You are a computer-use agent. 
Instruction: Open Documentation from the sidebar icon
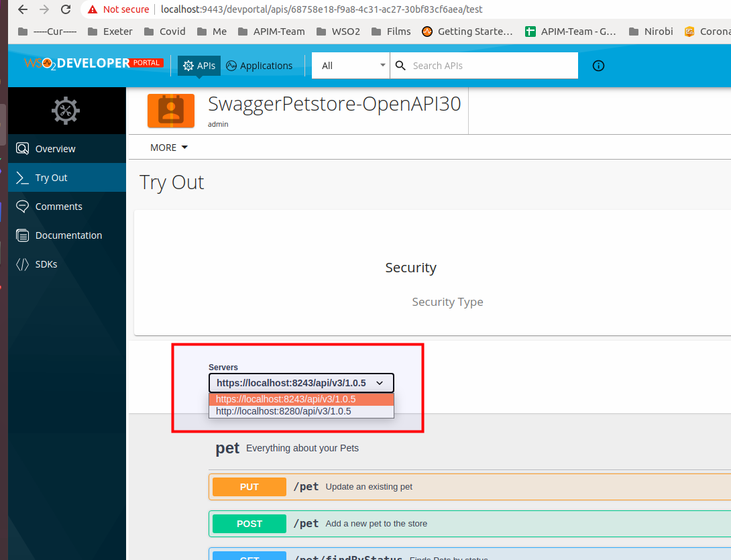[22, 235]
